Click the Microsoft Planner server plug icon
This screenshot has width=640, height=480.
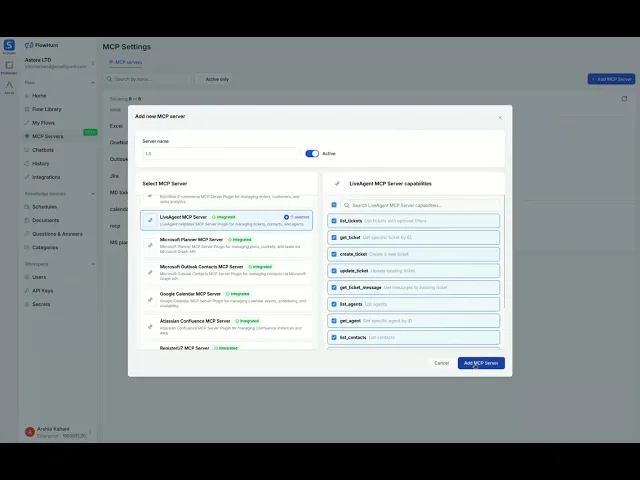point(150,245)
